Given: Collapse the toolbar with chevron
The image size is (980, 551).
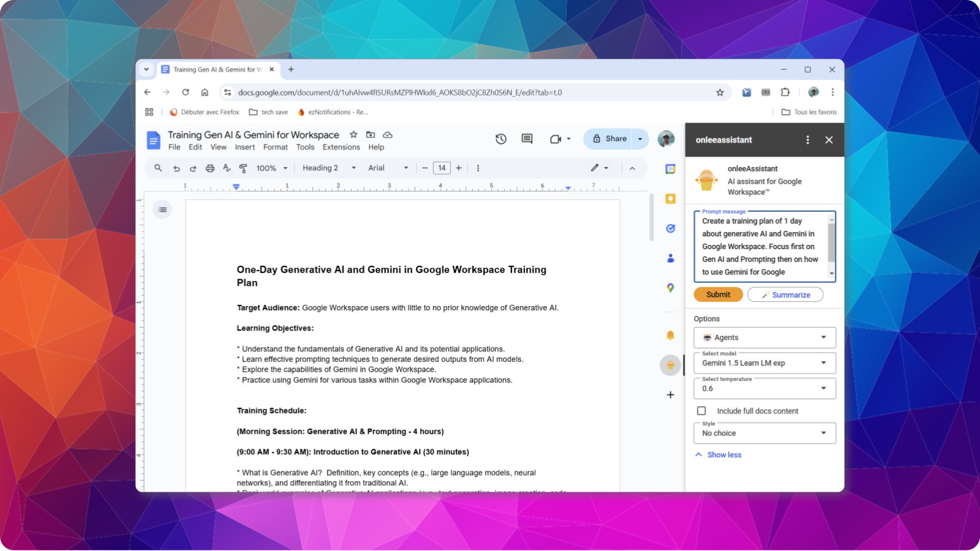Looking at the screenshot, I should (632, 168).
